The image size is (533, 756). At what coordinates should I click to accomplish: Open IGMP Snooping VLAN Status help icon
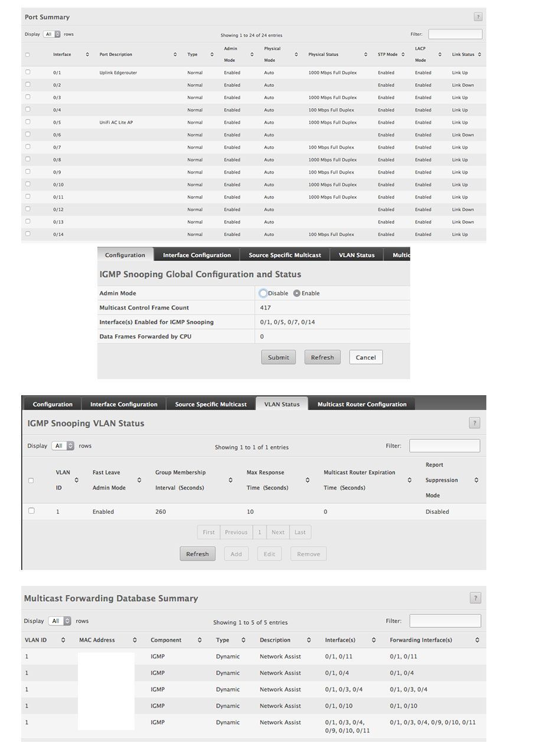point(475,423)
